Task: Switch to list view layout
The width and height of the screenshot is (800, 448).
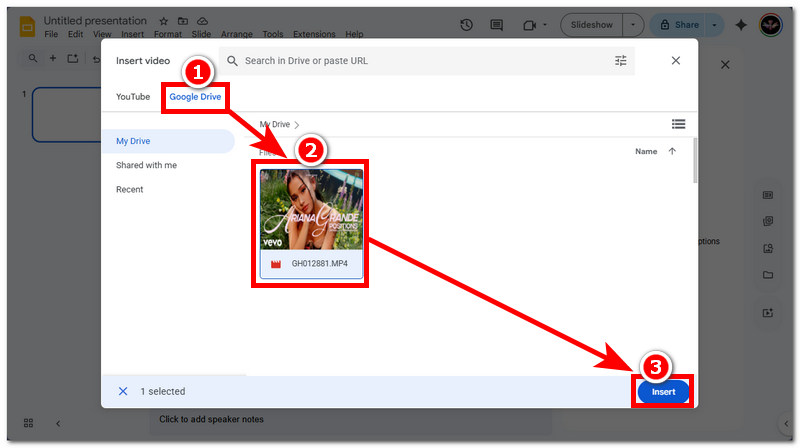Action: [x=679, y=124]
